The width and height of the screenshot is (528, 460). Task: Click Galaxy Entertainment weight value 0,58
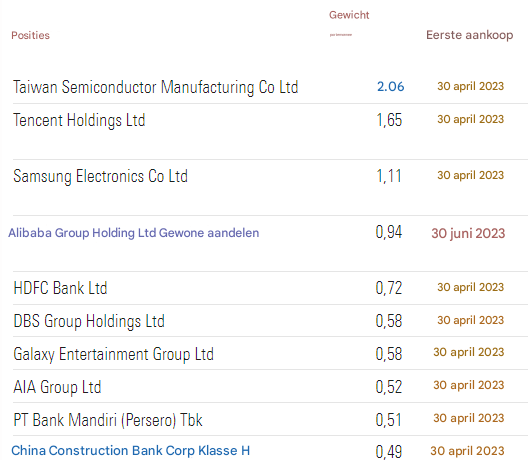tap(389, 354)
